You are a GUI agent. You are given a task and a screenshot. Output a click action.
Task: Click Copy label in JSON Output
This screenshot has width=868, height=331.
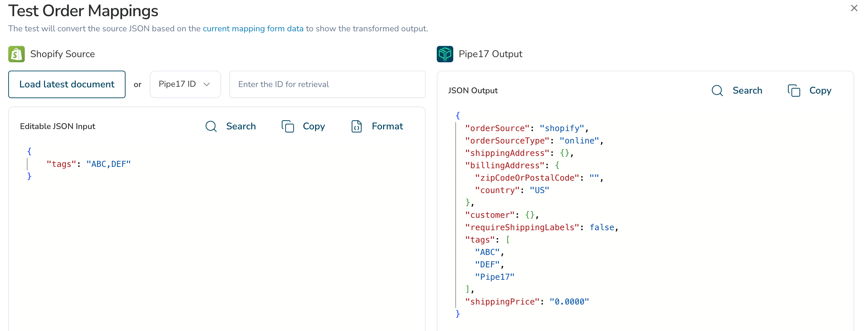[821, 90]
